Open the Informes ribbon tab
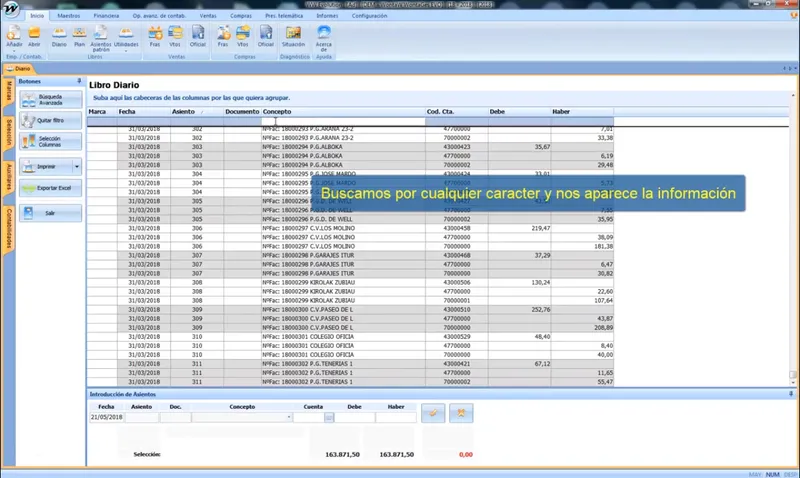800x478 pixels. [327, 16]
